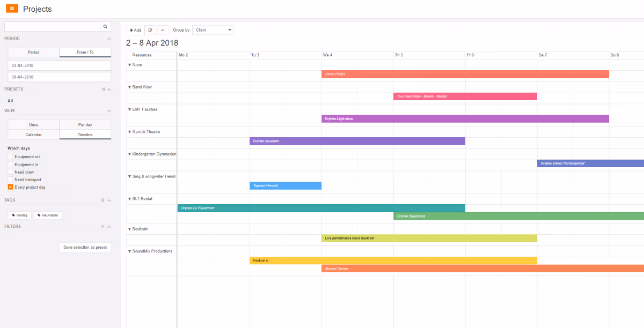Click the 02-04-2018 start date field

point(59,65)
